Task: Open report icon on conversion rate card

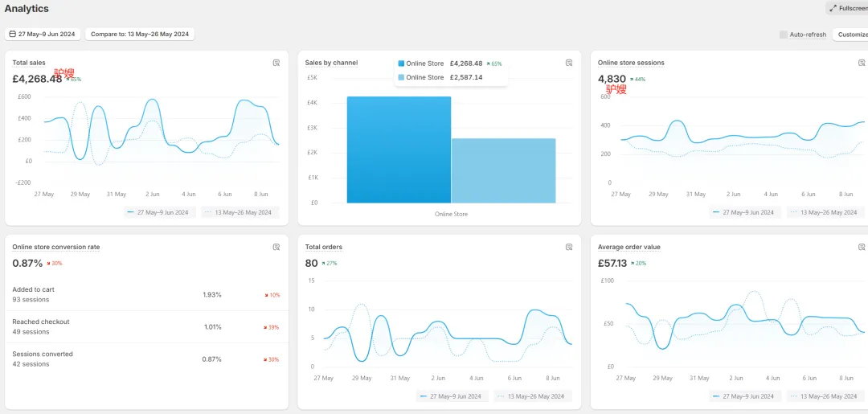Action: 276,248
